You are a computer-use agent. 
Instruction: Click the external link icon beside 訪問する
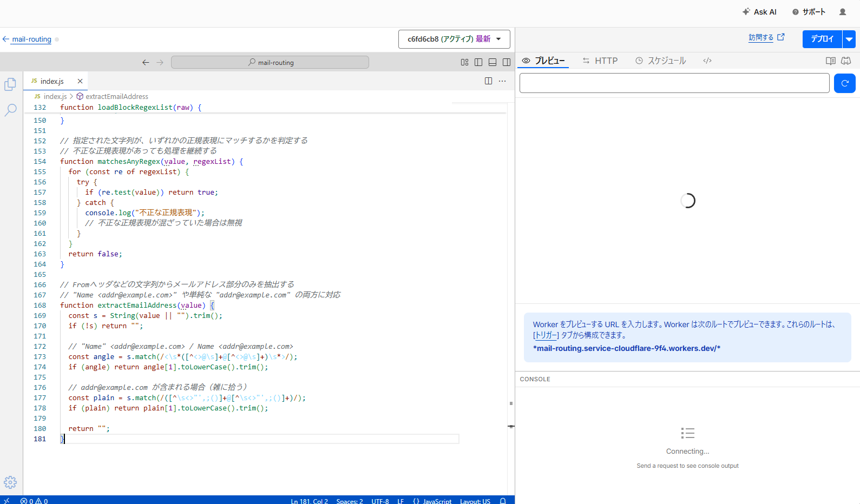[781, 37]
